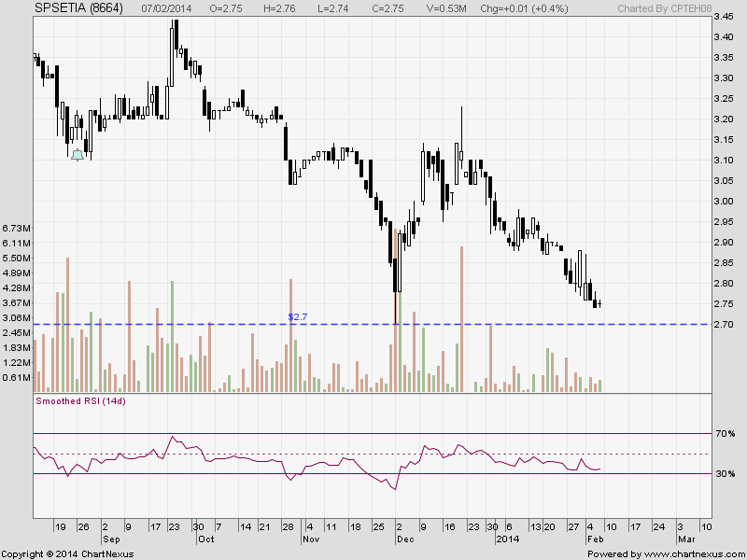The image size is (747, 560).
Task: Click the 27 date tick label in January
Action: (573, 527)
